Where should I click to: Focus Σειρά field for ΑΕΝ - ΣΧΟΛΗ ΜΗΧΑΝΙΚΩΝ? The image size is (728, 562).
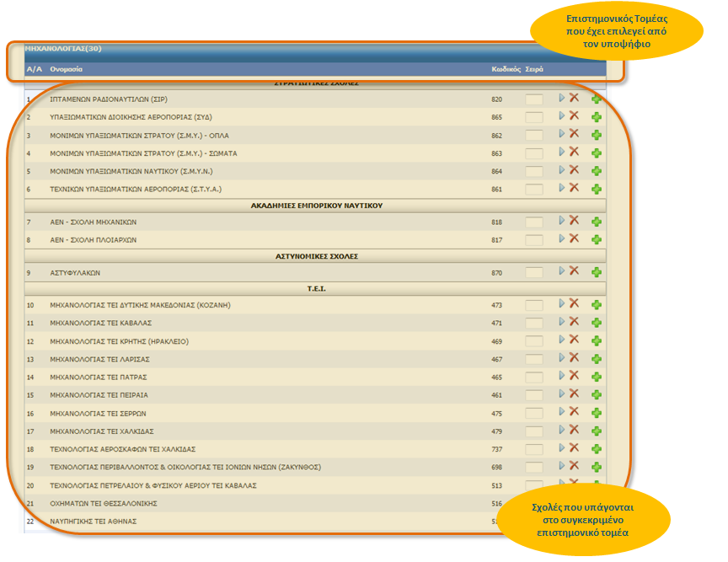pyautogui.click(x=534, y=222)
